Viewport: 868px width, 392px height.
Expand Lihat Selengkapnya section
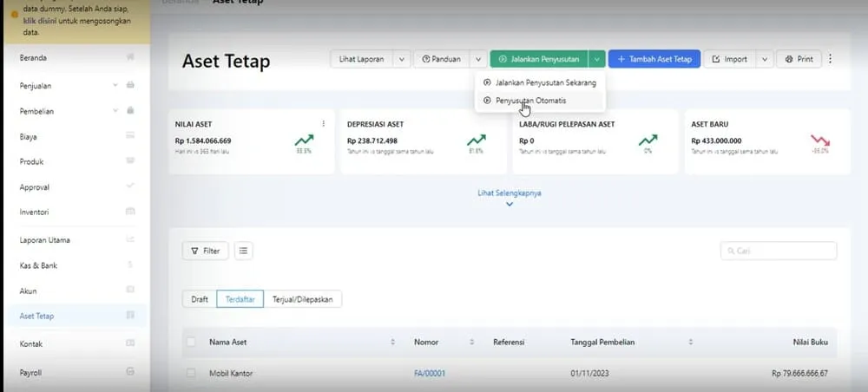click(510, 198)
